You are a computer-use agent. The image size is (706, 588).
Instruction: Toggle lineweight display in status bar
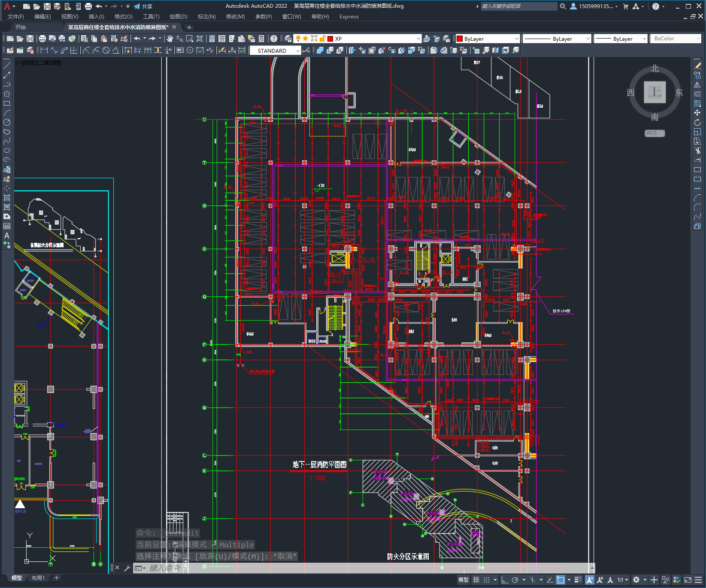coord(578,580)
